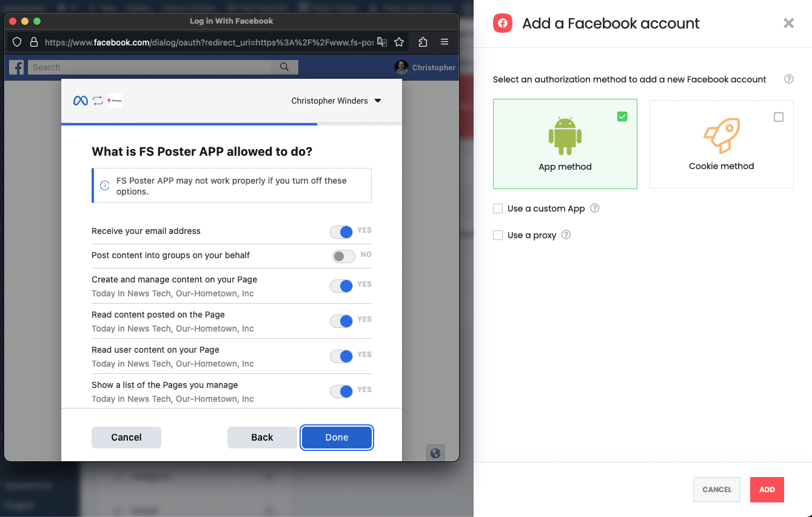The image size is (812, 517).
Task: Tick the App method checkbox
Action: 622,116
